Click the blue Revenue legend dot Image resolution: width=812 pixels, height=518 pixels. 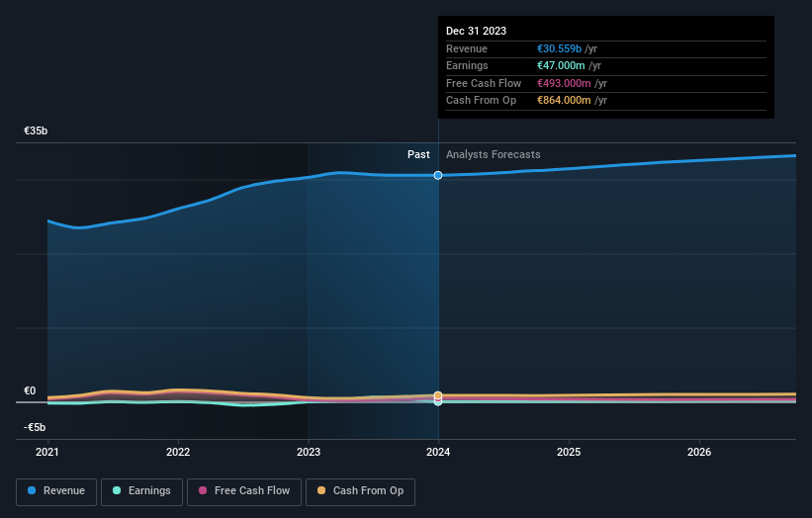pos(32,490)
